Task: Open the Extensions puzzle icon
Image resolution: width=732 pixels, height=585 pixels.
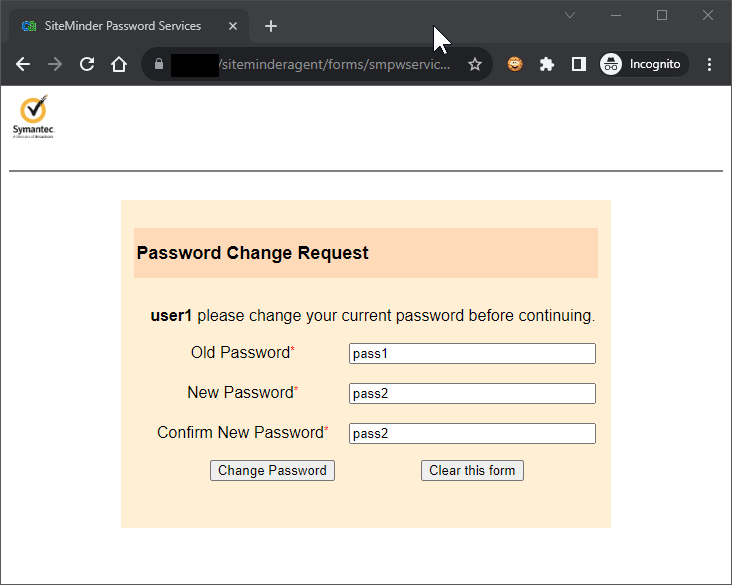Action: [x=546, y=64]
